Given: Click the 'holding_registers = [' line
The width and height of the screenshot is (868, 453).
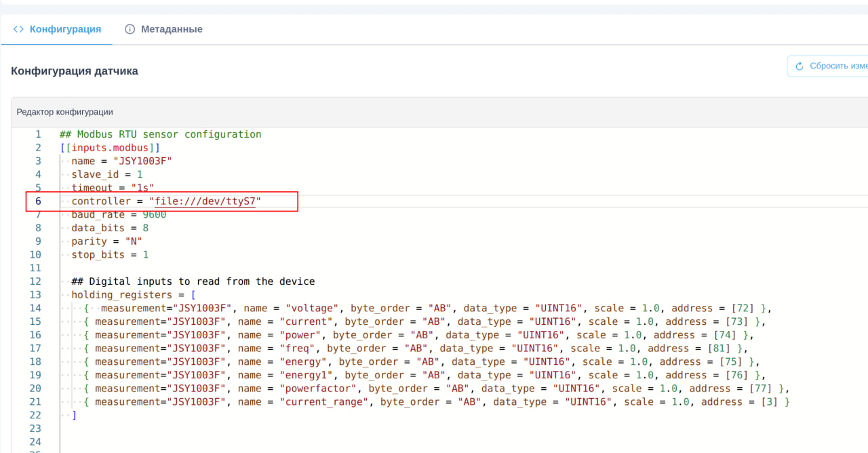Looking at the screenshot, I should [x=134, y=295].
